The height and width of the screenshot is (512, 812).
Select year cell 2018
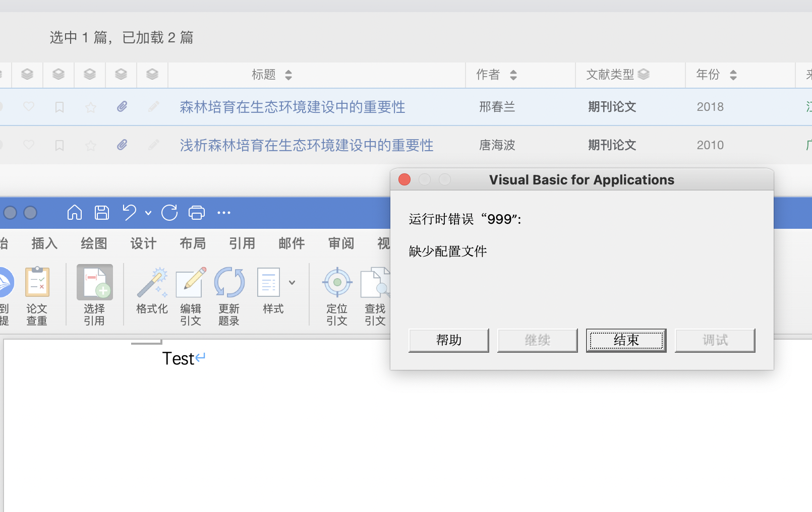click(x=710, y=107)
